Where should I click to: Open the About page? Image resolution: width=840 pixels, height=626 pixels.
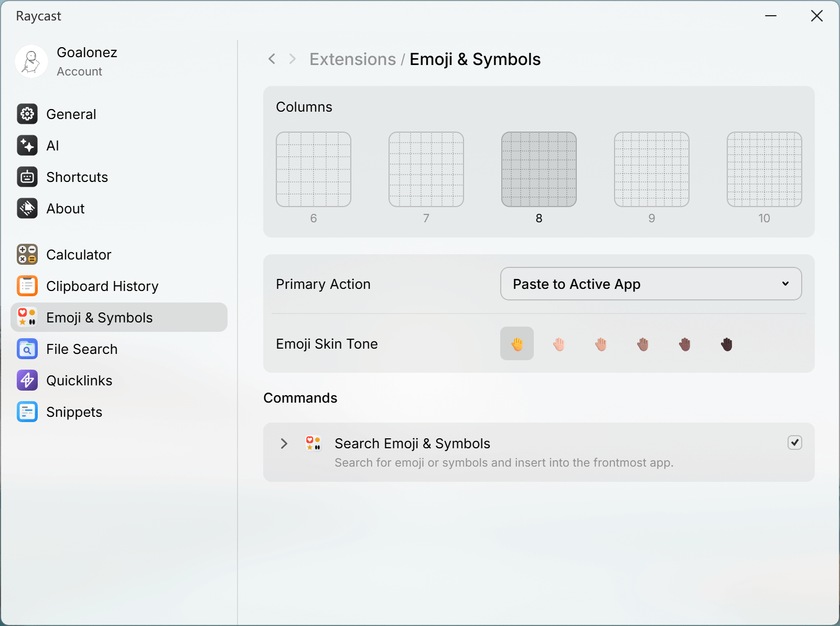(119, 208)
